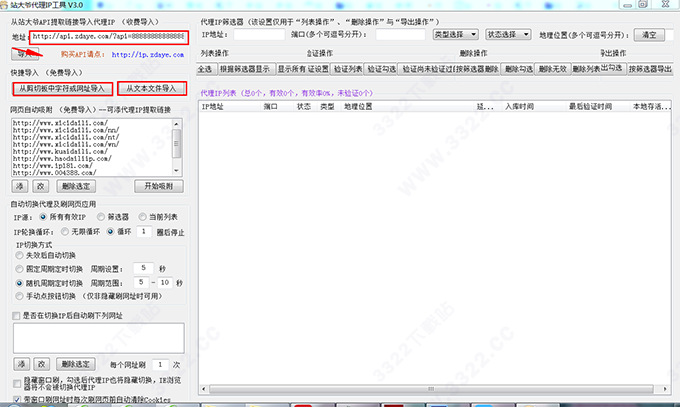Click 每个网址刷 count input field
This screenshot has width=680, height=407.
[x=160, y=364]
